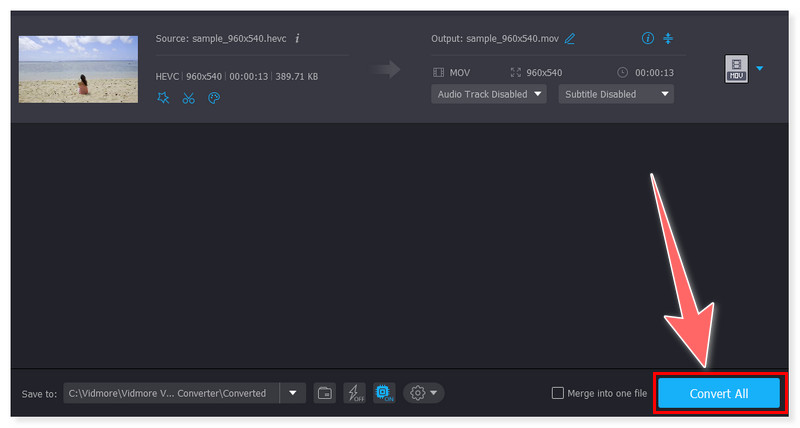
Task: Click the MOV output format icon
Action: pos(735,68)
